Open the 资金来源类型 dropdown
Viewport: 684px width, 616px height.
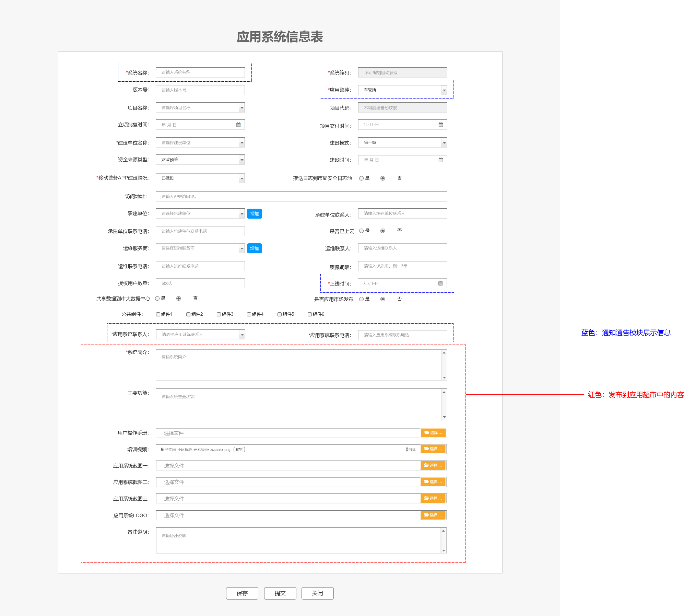[200, 160]
